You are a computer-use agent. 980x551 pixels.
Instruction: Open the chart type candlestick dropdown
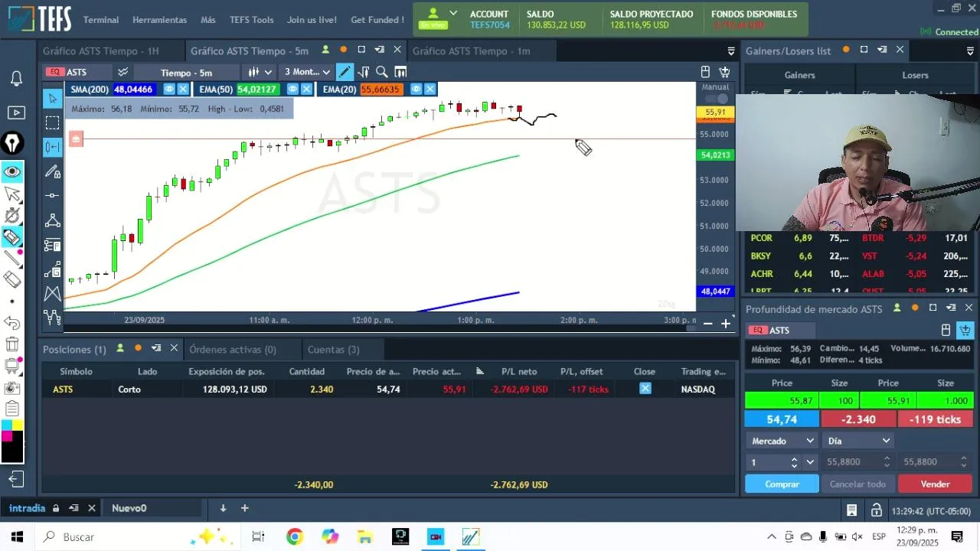(x=260, y=72)
